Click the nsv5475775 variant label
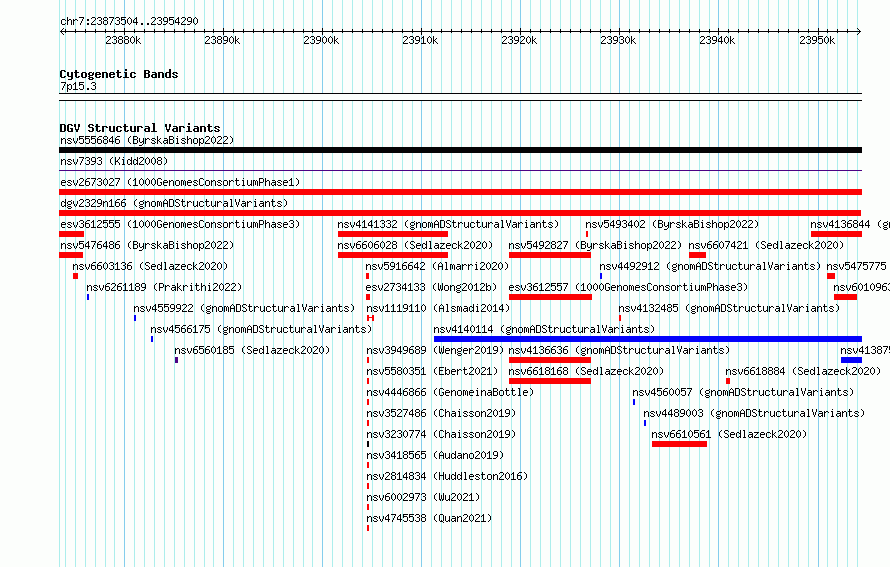890x567 pixels. point(857,266)
